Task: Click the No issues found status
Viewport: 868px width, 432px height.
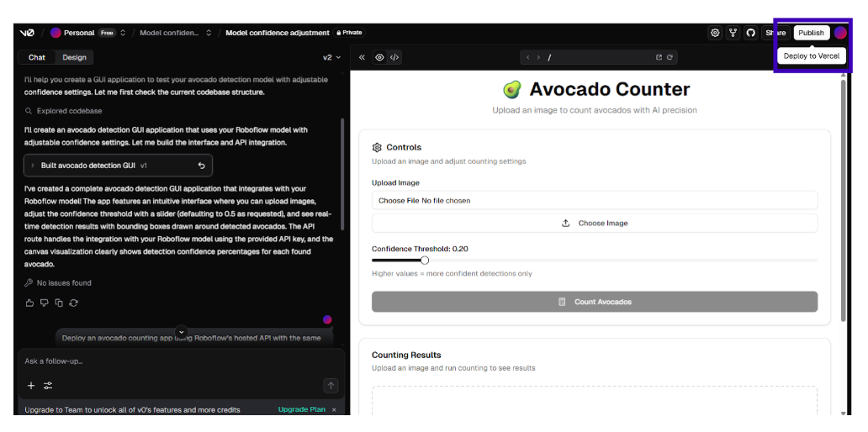Action: (x=58, y=282)
